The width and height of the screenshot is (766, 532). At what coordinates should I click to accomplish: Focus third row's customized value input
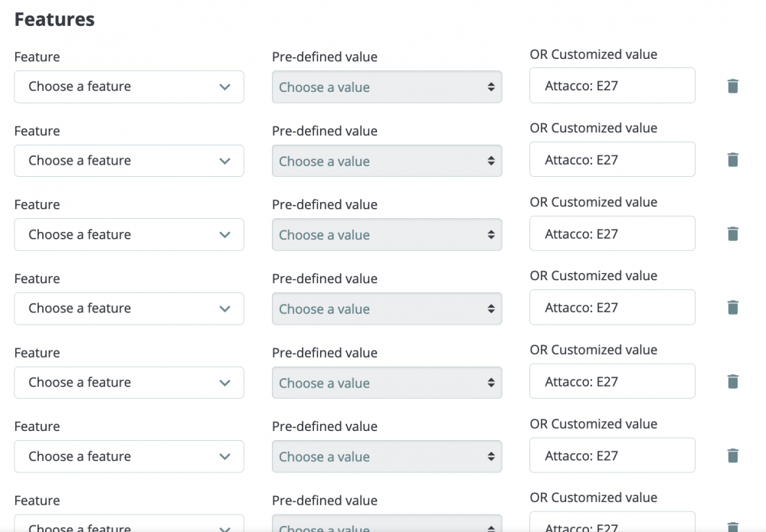point(612,233)
